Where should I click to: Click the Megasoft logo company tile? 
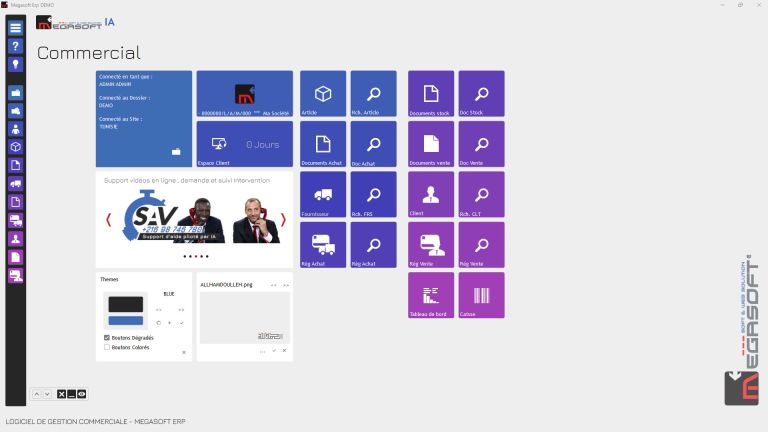[x=245, y=94]
